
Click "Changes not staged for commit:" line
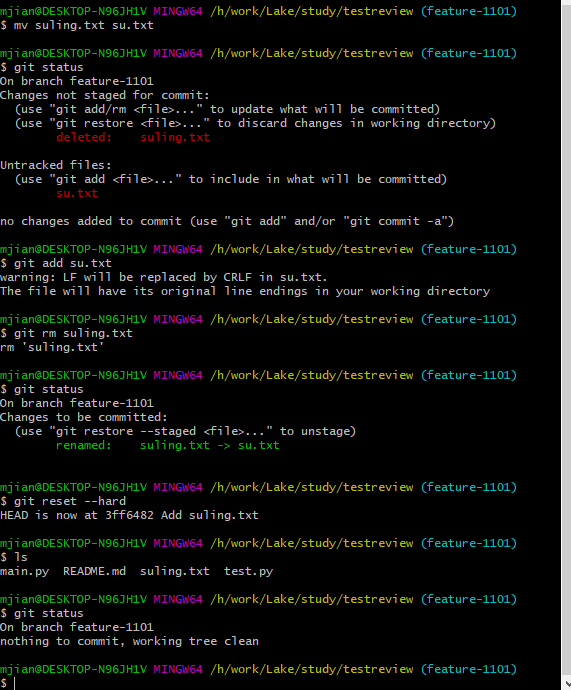[105, 95]
